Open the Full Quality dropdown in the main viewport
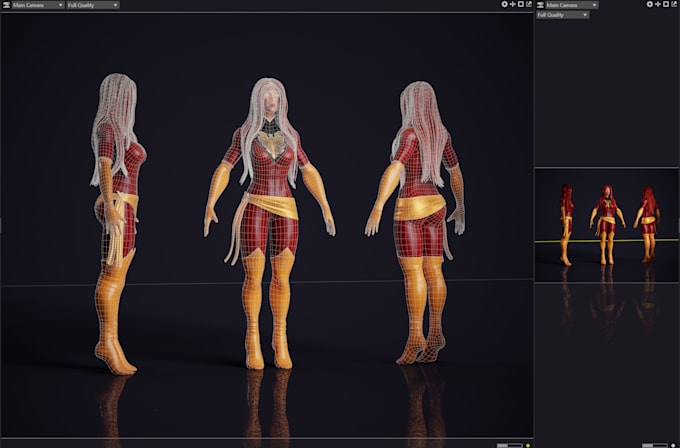Viewport: 680px width, 448px height. point(93,5)
